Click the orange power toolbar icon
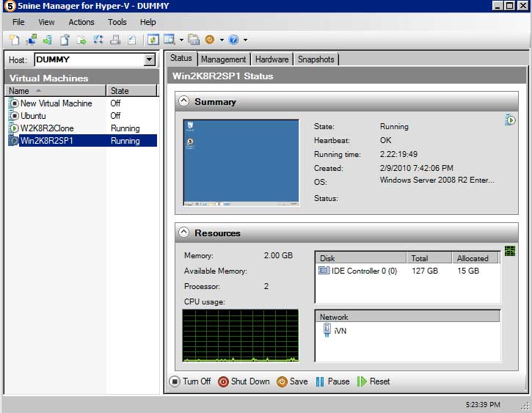 (x=210, y=40)
